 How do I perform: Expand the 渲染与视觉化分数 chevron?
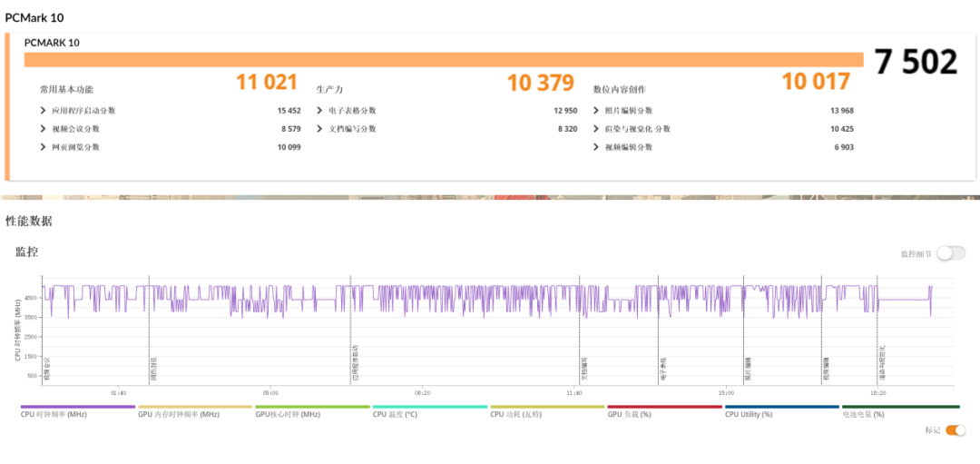[x=595, y=129]
